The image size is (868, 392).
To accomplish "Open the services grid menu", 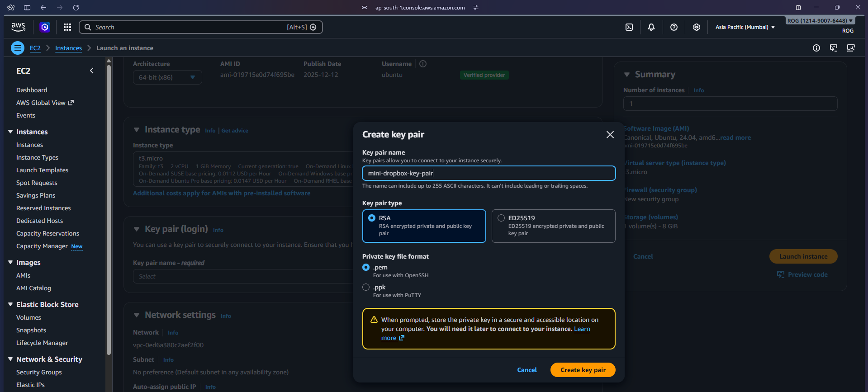I will [67, 27].
